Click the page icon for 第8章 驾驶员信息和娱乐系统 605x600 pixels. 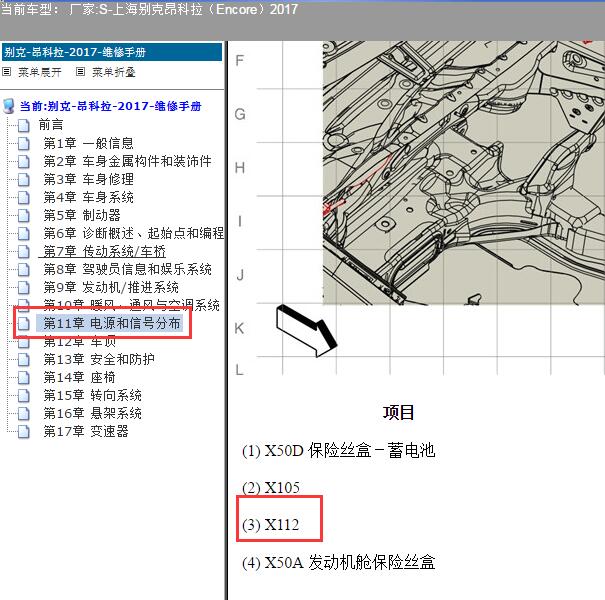click(24, 269)
